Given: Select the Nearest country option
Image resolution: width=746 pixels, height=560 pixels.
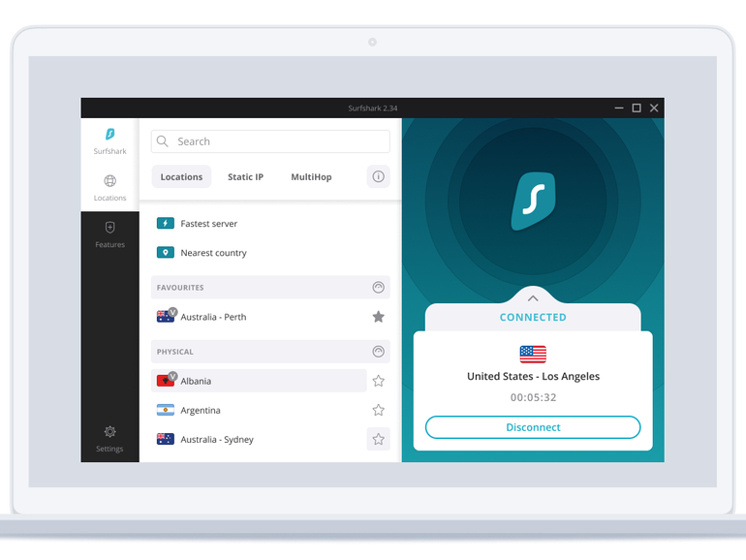Looking at the screenshot, I should [x=270, y=253].
